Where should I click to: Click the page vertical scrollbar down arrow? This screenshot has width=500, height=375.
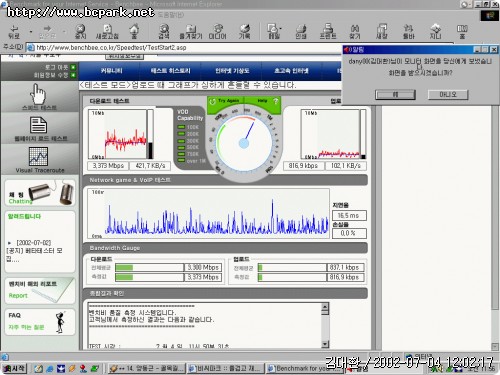click(495, 347)
